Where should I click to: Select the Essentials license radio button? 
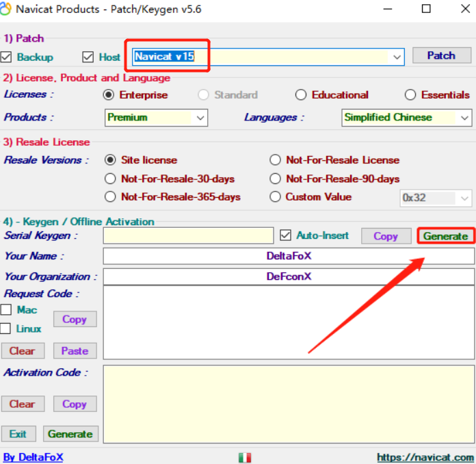tap(410, 95)
